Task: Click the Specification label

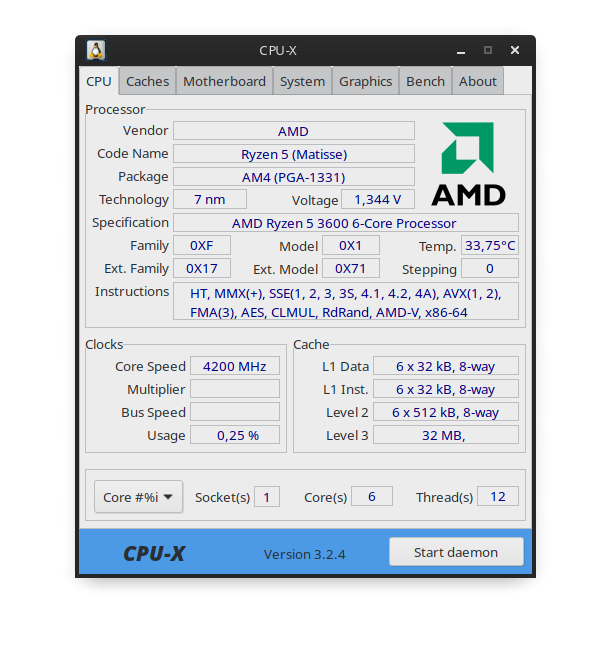Action: pyautogui.click(x=131, y=223)
